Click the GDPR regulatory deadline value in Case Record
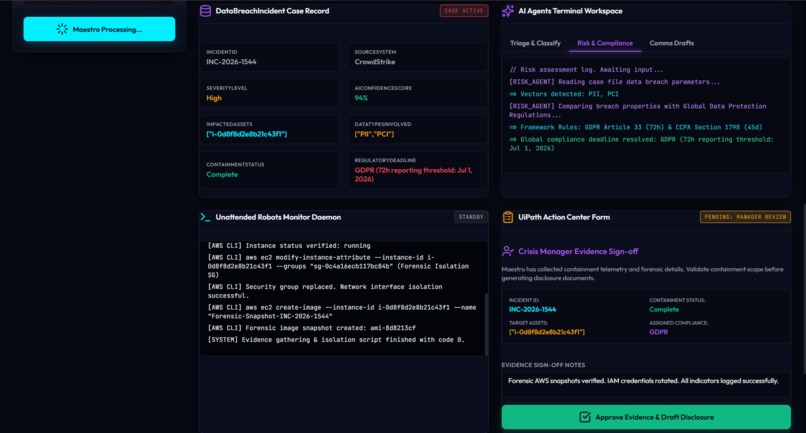 click(413, 174)
